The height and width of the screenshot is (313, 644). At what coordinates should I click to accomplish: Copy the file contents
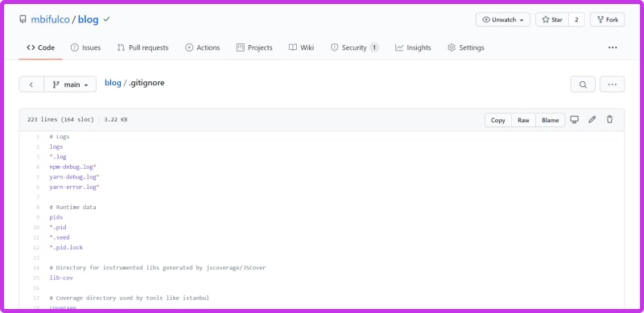coord(497,120)
